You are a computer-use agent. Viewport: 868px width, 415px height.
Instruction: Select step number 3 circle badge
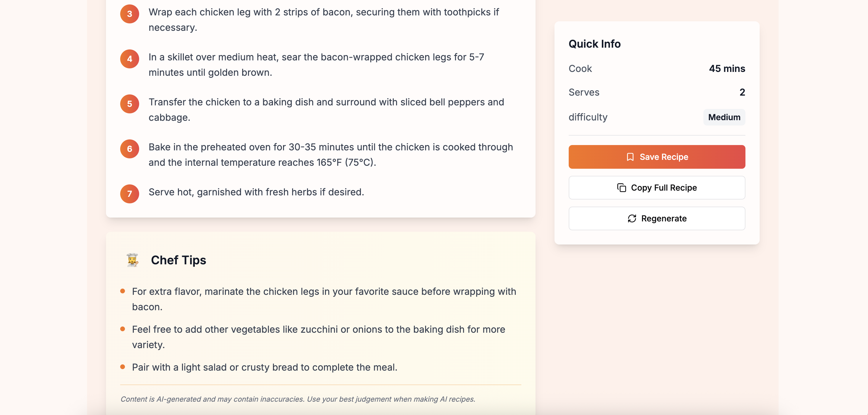coord(130,14)
